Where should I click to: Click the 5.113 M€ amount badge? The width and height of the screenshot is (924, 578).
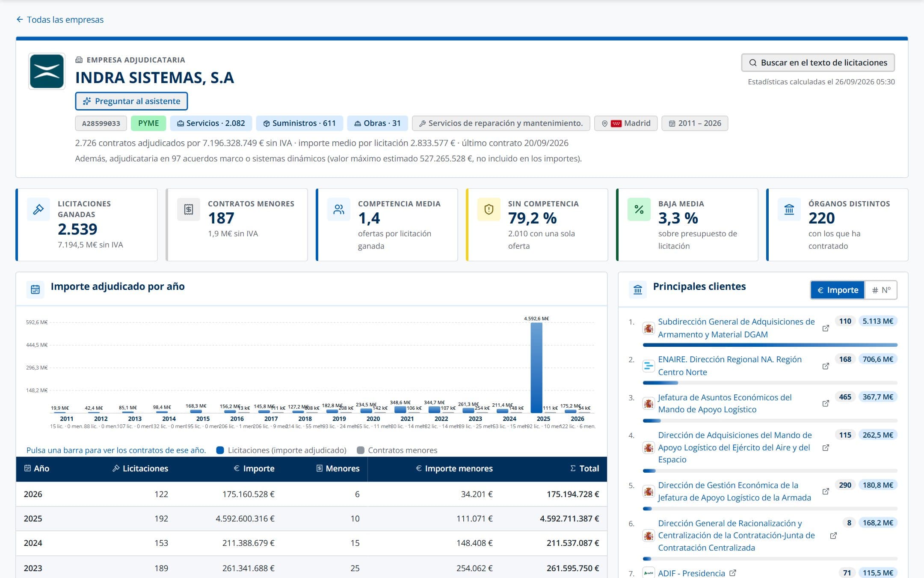coord(878,321)
